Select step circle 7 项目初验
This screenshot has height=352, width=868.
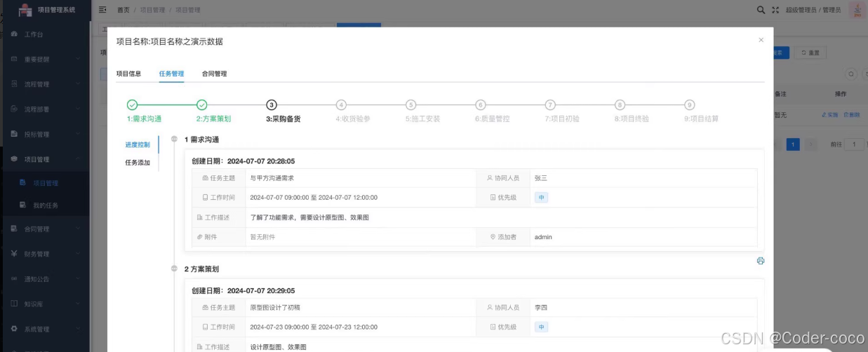point(550,105)
